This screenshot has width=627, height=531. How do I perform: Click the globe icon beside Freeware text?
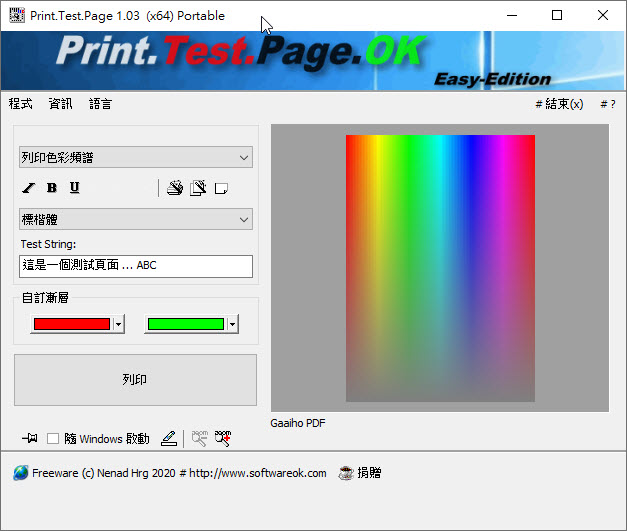pyautogui.click(x=20, y=473)
